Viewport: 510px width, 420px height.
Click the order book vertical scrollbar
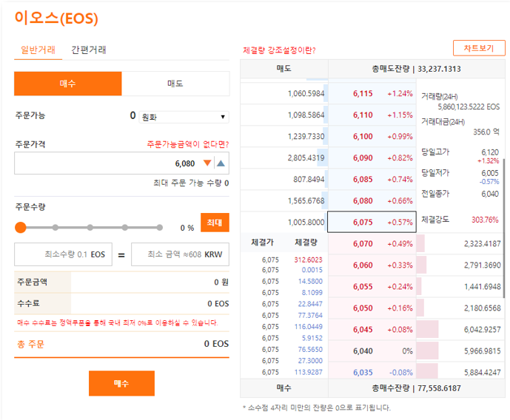[x=504, y=228]
